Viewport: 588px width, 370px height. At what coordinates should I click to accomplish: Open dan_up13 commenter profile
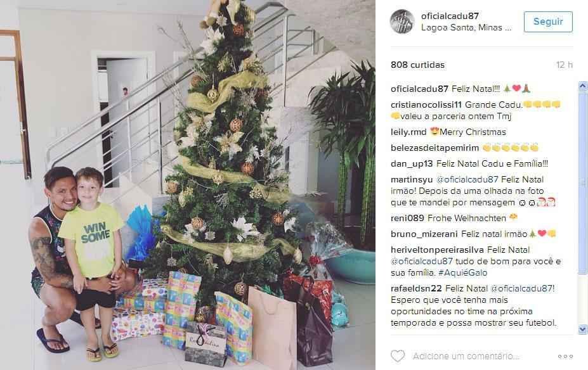pos(412,163)
